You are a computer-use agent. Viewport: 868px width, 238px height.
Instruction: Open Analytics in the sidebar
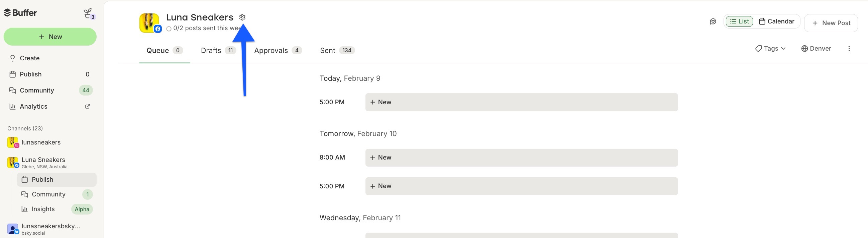pyautogui.click(x=33, y=106)
